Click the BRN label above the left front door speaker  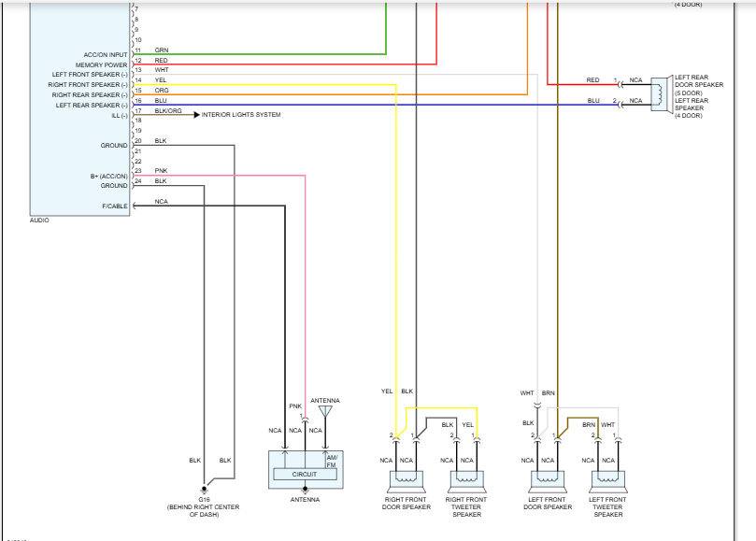click(549, 393)
